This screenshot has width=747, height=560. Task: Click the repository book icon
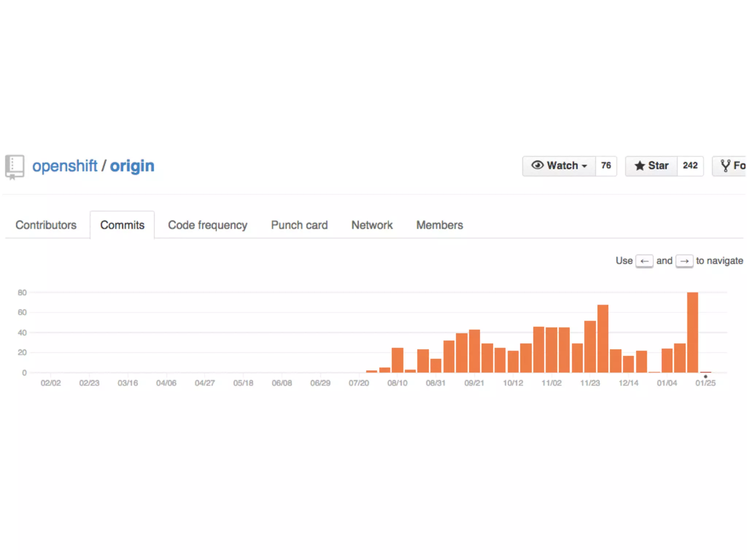pos(15,167)
